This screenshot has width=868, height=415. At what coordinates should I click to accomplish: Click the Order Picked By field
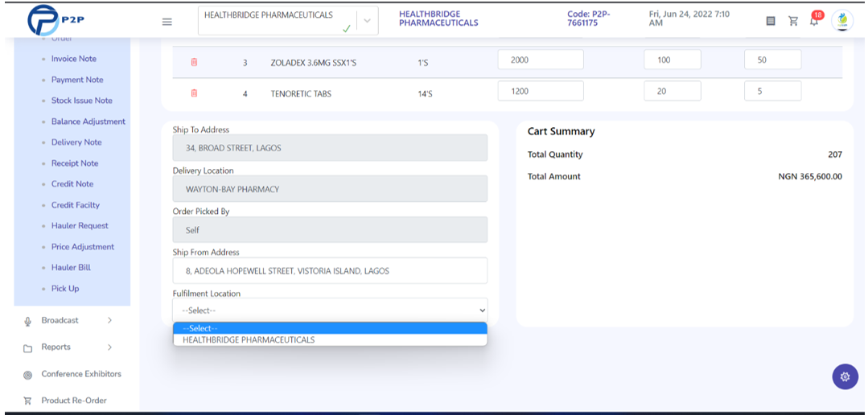(330, 230)
